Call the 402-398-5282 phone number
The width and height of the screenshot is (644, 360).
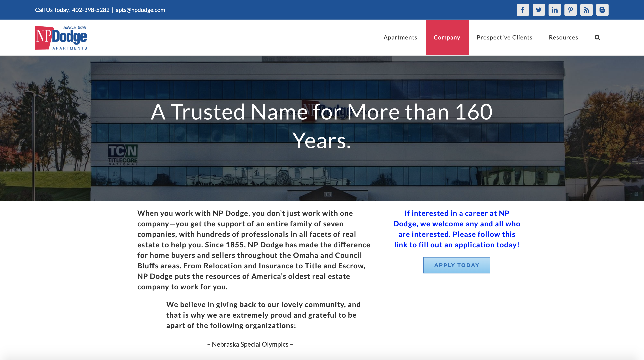pyautogui.click(x=91, y=10)
